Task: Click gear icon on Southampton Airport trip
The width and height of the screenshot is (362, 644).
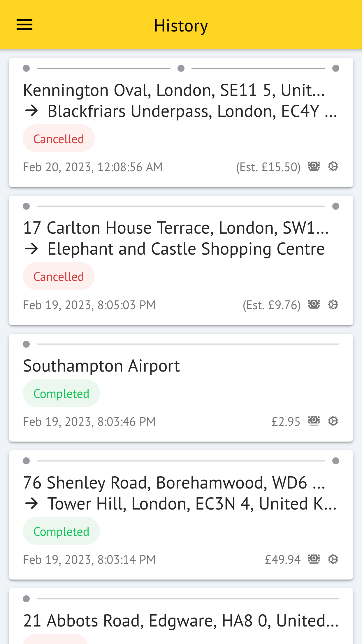Action: point(333,421)
